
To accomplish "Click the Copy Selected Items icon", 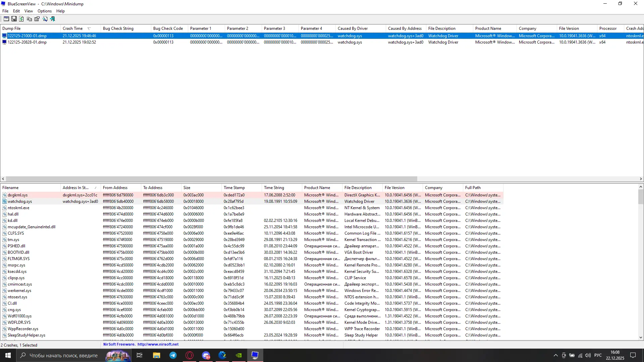I will (29, 19).
